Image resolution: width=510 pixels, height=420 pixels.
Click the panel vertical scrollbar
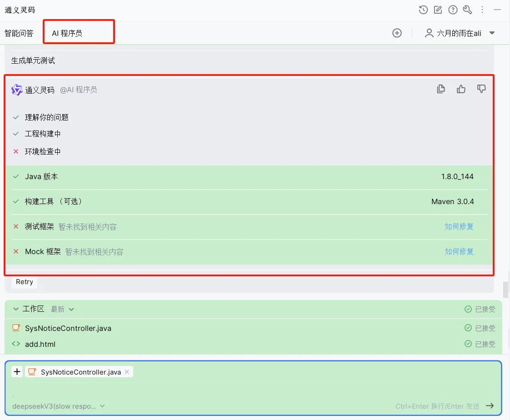tap(506, 290)
